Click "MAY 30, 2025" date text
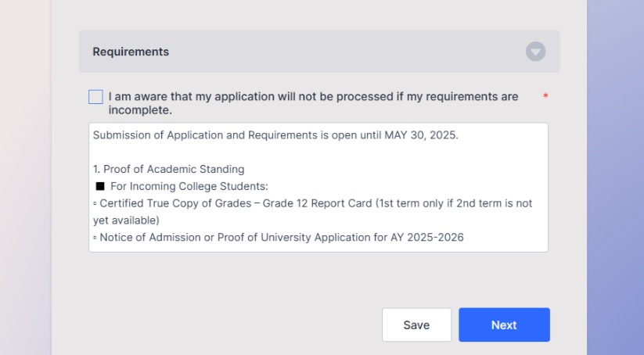This screenshot has width=644, height=355. point(421,135)
